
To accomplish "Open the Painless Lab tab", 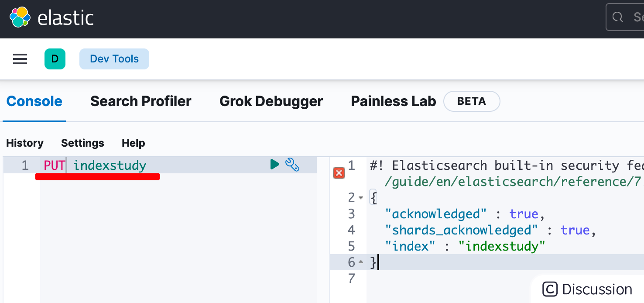I will 394,101.
